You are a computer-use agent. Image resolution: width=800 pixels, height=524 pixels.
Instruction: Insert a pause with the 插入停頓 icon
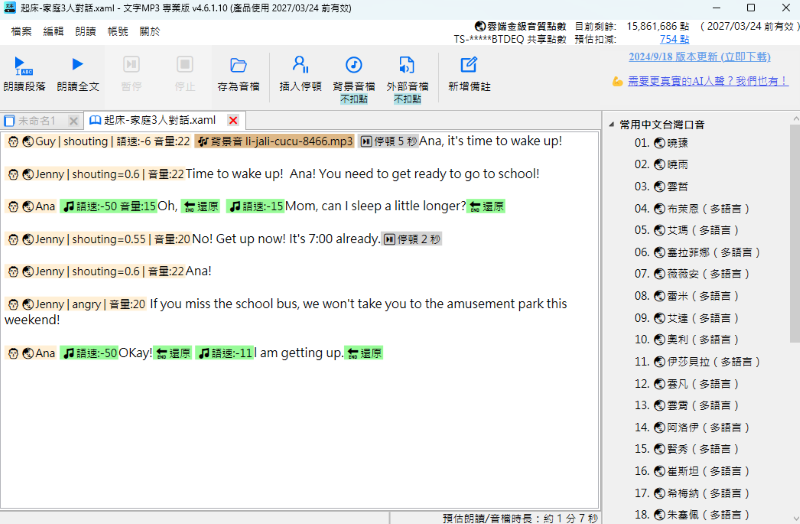pyautogui.click(x=298, y=66)
